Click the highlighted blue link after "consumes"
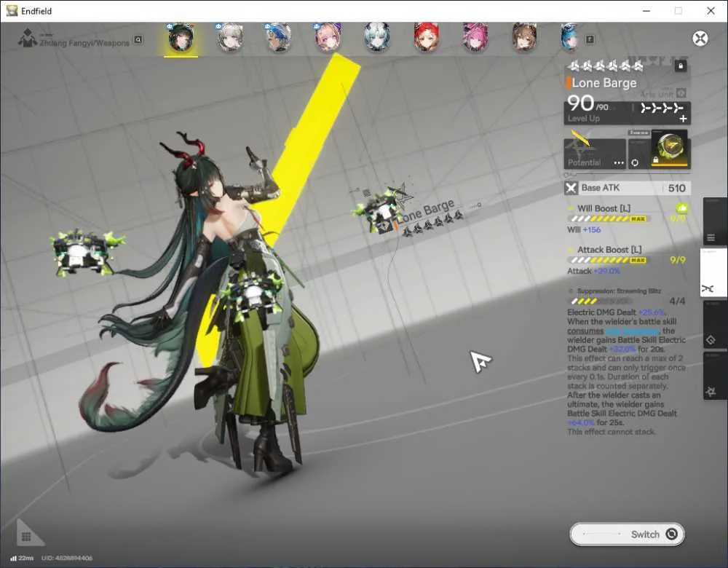Image resolution: width=728 pixels, height=568 pixels. (633, 331)
